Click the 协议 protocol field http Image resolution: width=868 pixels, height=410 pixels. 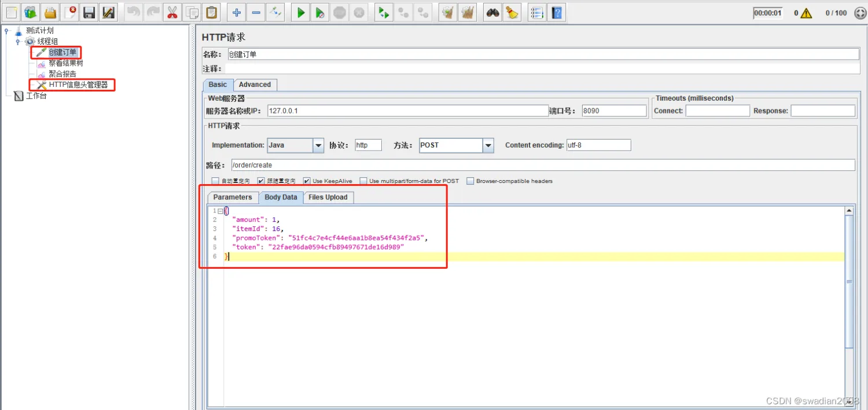coord(369,145)
